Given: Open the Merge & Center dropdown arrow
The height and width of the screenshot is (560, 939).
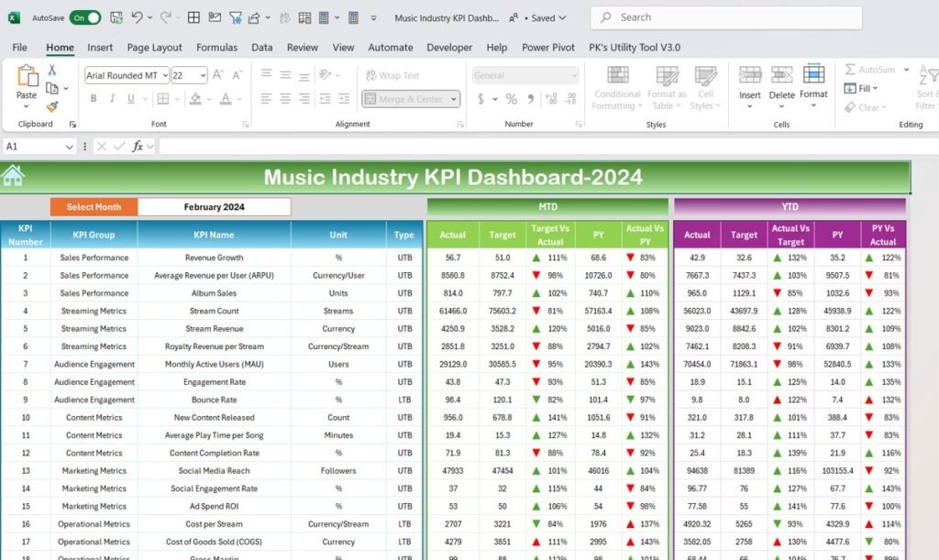Looking at the screenshot, I should (x=454, y=99).
